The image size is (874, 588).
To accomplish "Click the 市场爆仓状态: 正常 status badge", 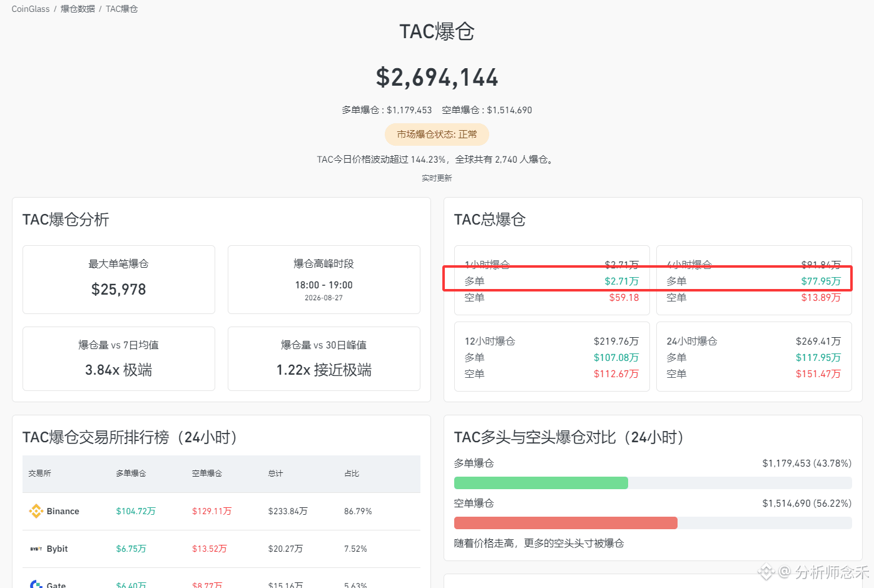I will tap(437, 134).
